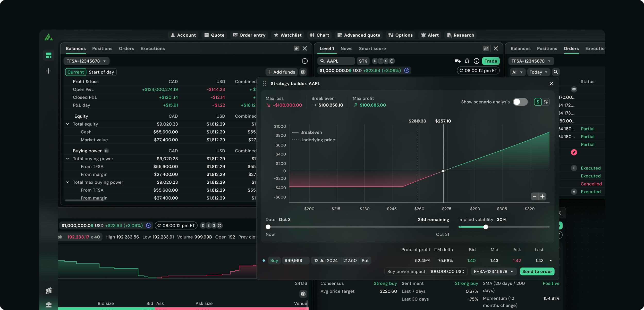Click the alert bell icon in AAPL quote
The image size is (644, 310).
467,61
